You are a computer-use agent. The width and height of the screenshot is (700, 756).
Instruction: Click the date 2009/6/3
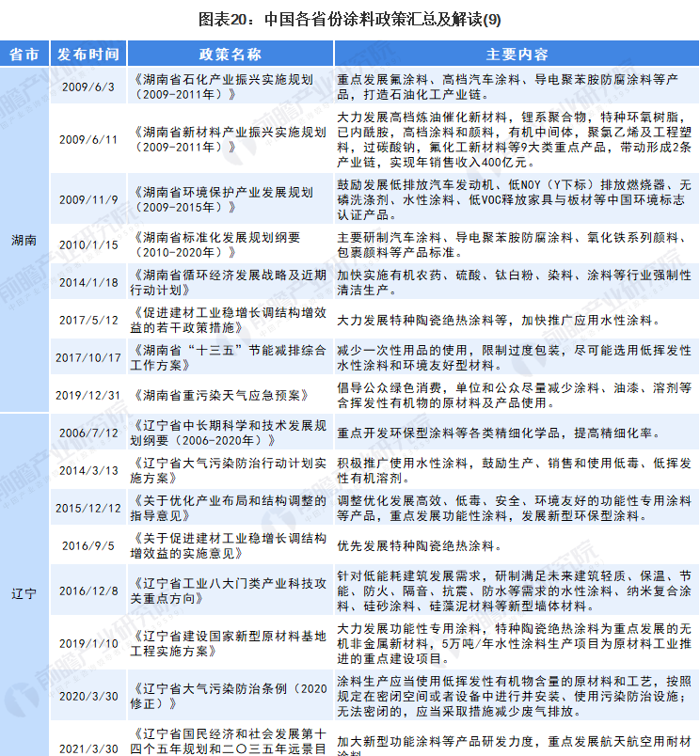[87, 87]
